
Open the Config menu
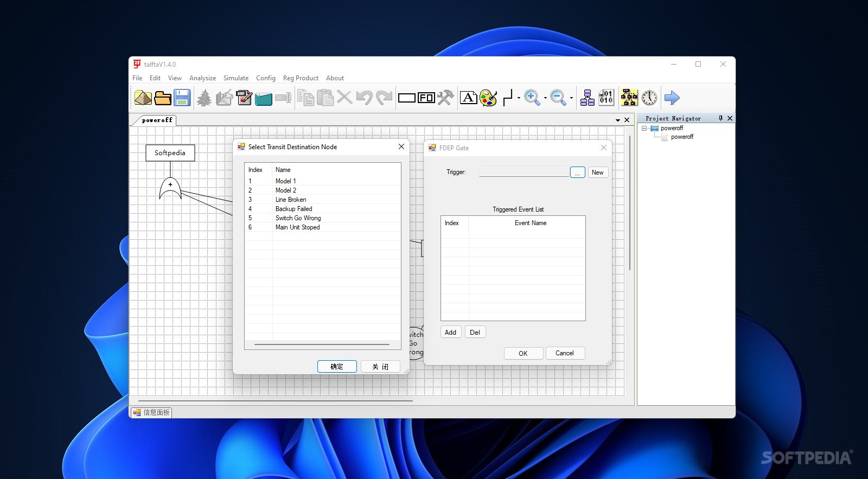pos(266,78)
